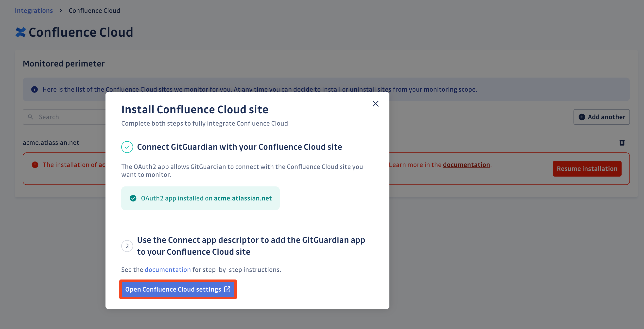Click the breadcrumb chevron separator
The height and width of the screenshot is (329, 644).
pos(61,11)
